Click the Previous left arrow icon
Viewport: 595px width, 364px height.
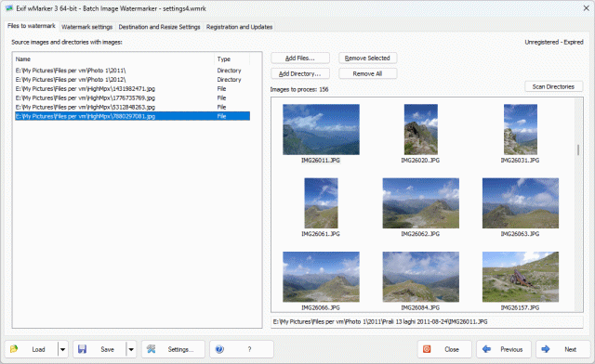[486, 349]
